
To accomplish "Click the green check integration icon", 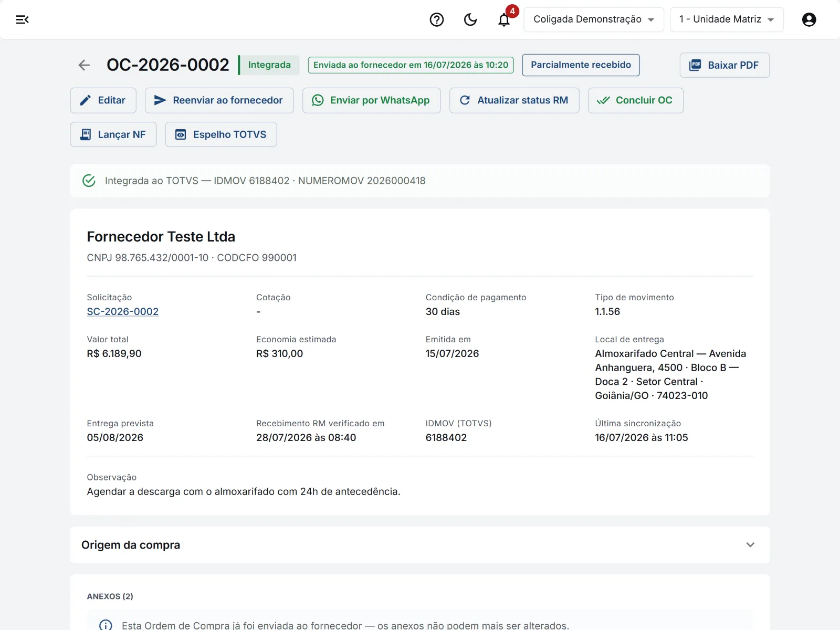I will (89, 181).
